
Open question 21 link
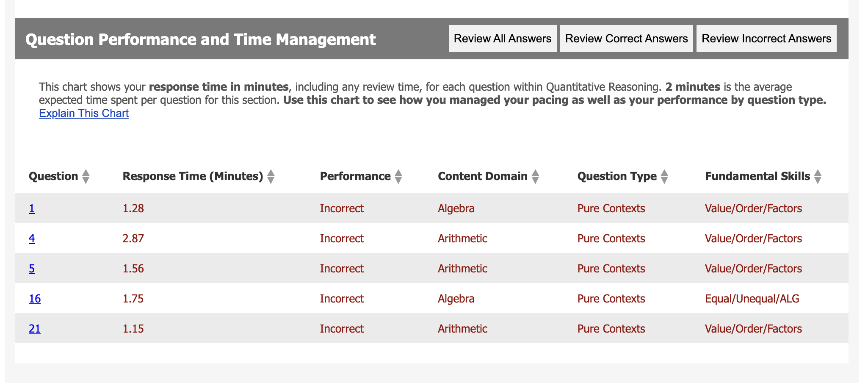[x=35, y=329]
